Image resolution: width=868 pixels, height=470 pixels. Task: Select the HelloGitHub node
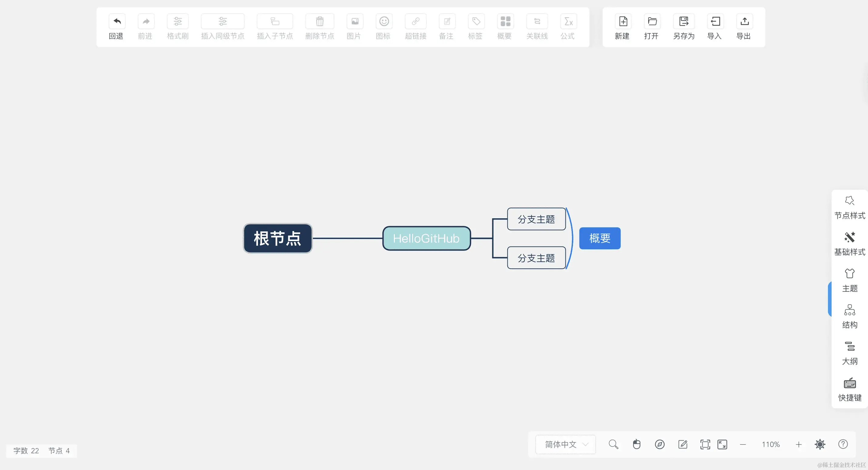click(x=426, y=238)
